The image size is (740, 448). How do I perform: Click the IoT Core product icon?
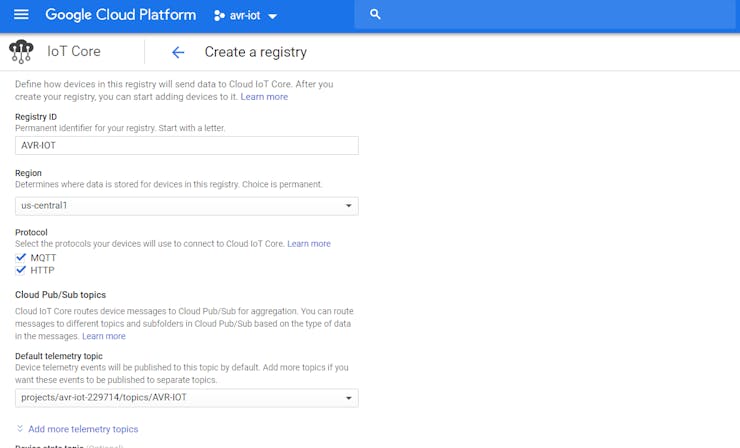(x=21, y=51)
